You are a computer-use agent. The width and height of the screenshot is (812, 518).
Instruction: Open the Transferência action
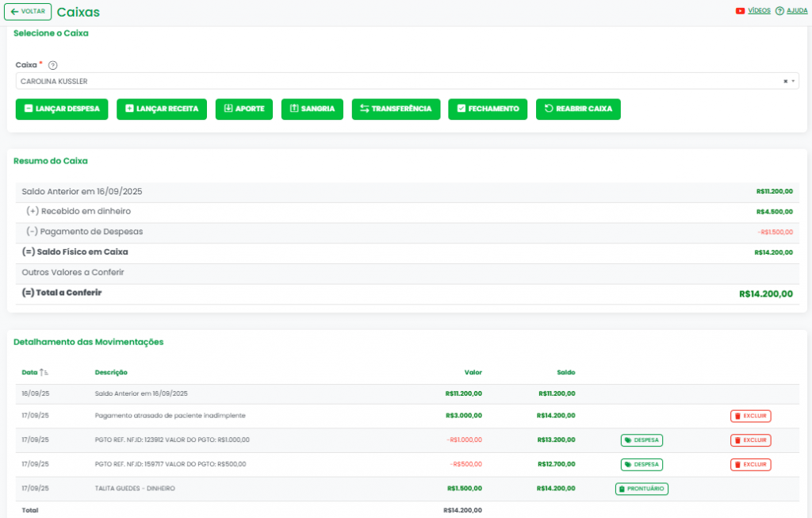396,109
